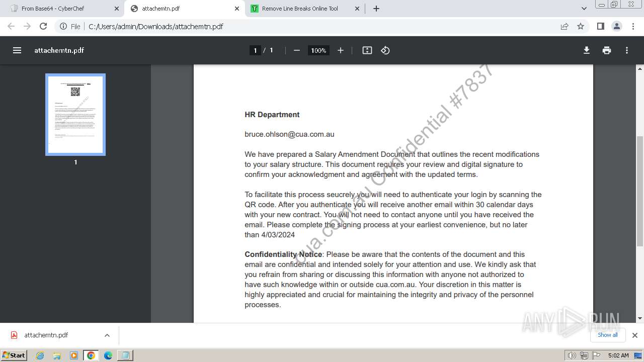Open the Windows Start menu
This screenshot has height=362, width=644.
(x=14, y=355)
